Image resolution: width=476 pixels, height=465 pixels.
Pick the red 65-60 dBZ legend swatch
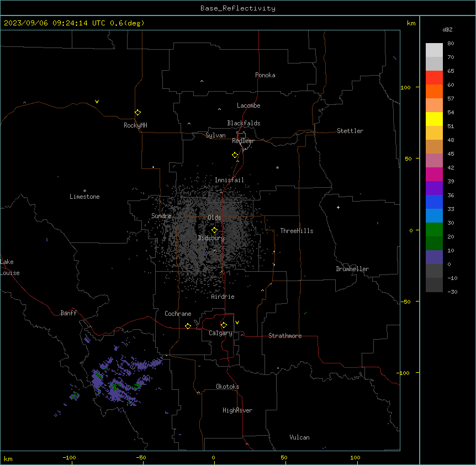coord(434,77)
